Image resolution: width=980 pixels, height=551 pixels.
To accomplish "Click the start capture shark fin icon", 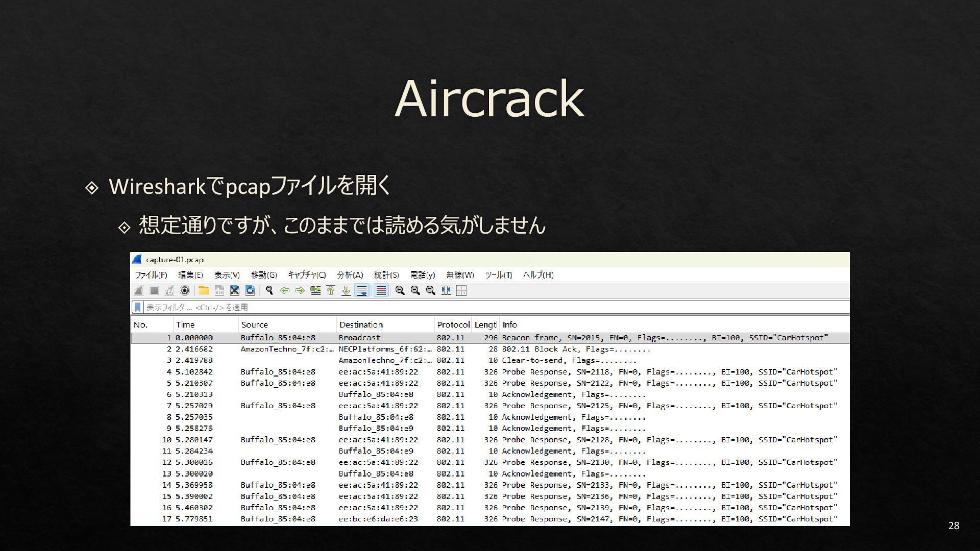I will (138, 291).
